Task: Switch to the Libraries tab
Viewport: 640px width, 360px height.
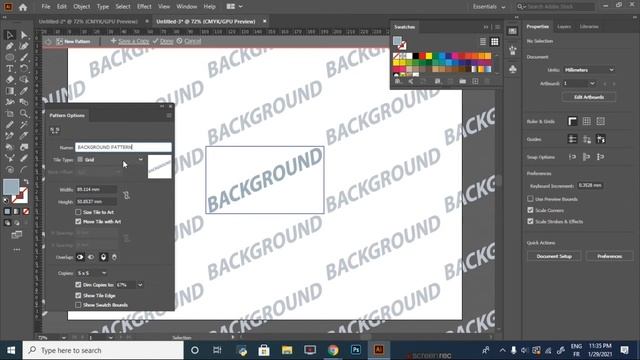Action: tap(589, 27)
